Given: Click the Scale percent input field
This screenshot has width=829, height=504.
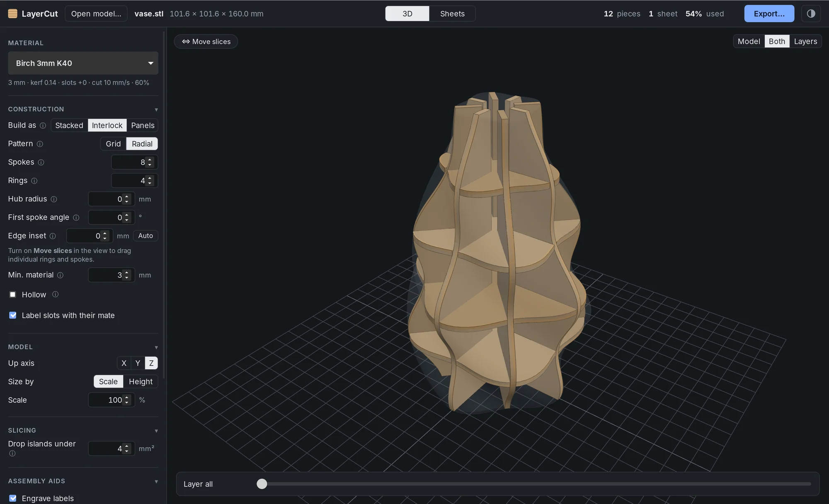Looking at the screenshot, I should pyautogui.click(x=112, y=400).
